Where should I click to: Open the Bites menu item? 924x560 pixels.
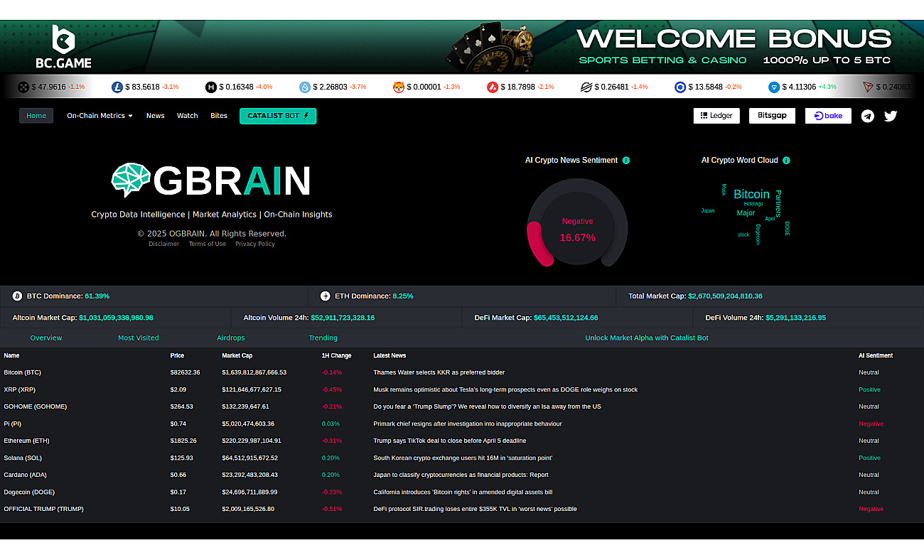(x=219, y=116)
